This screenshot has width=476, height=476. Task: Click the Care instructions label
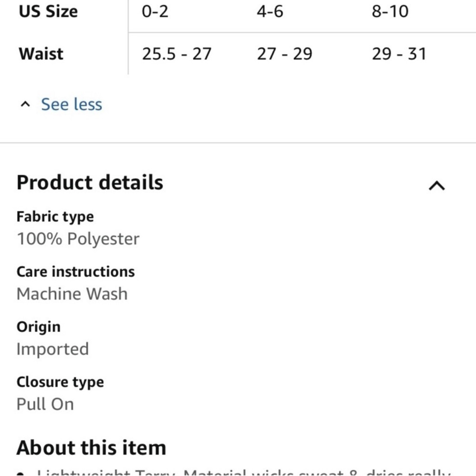click(76, 272)
